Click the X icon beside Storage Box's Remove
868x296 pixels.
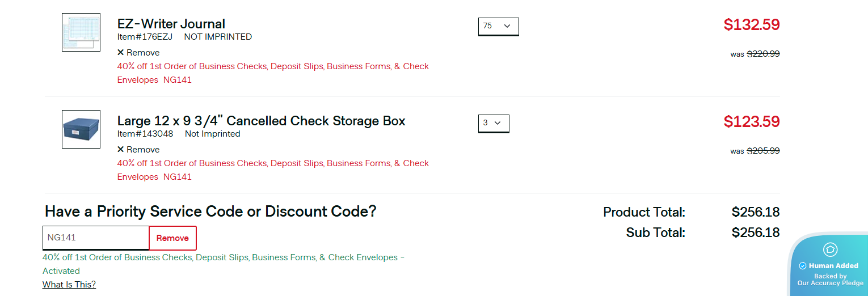click(x=120, y=150)
